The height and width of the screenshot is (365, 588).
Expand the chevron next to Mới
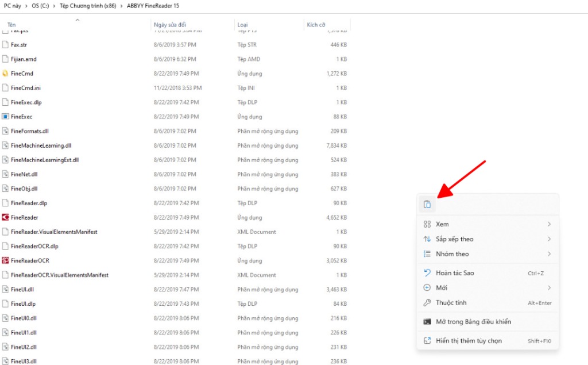click(549, 288)
